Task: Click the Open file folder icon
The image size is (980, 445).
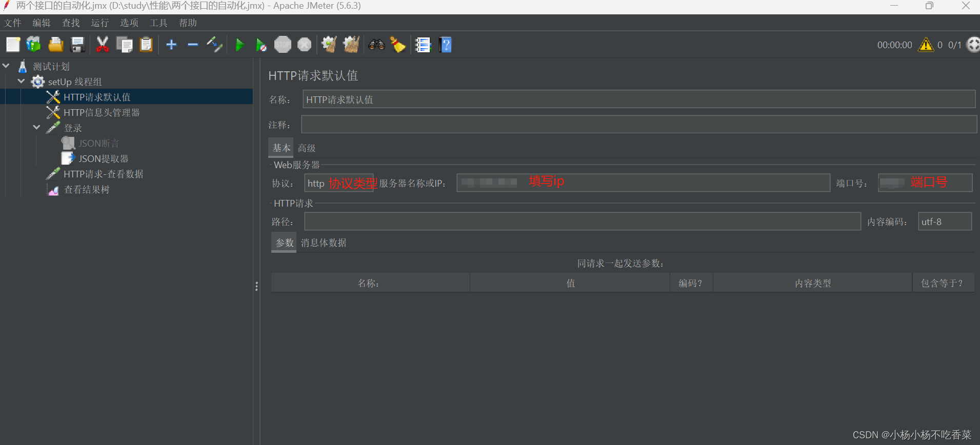Action: click(55, 45)
